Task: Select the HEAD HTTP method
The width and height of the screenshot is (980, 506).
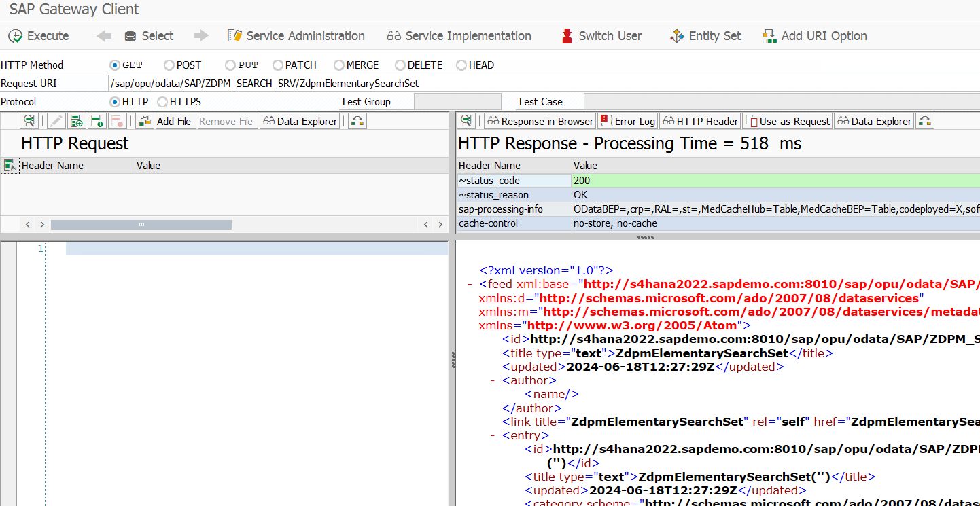Action: [461, 65]
